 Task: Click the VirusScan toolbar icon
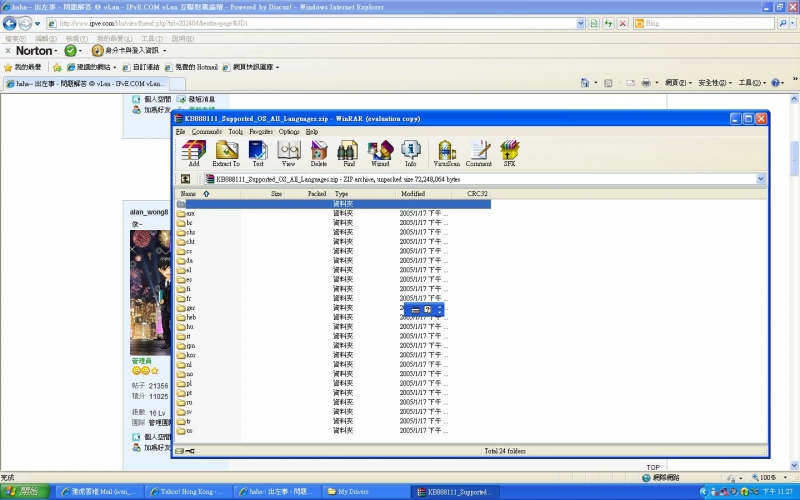coord(445,152)
